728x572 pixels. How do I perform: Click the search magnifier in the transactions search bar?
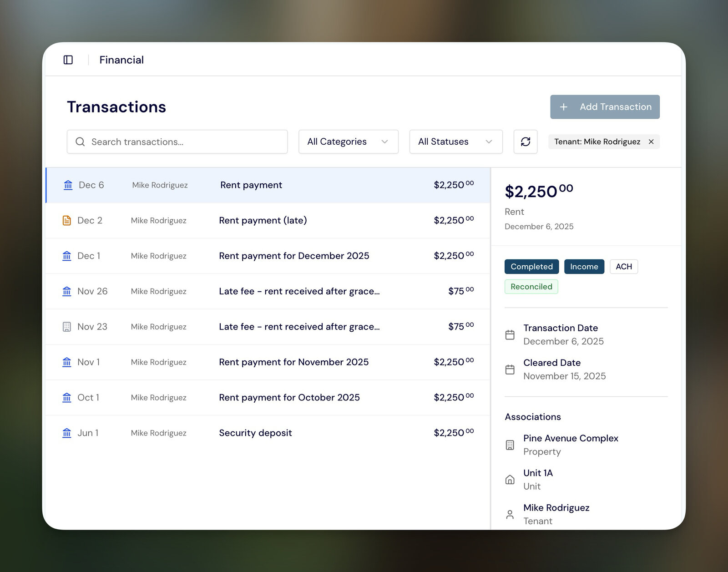[x=80, y=142]
